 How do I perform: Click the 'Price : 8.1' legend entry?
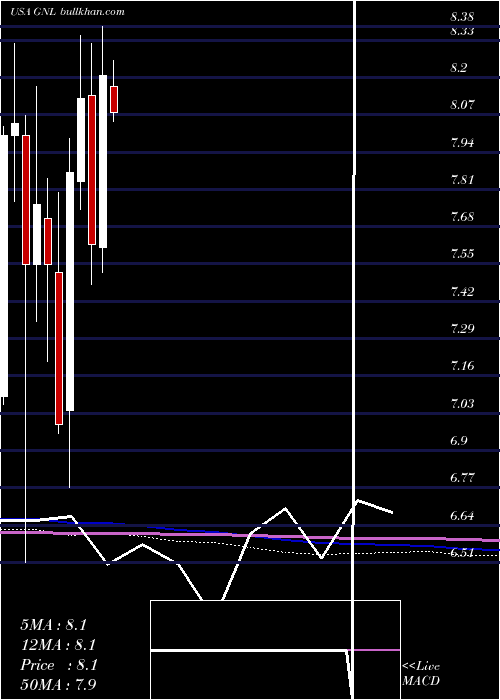(x=59, y=665)
